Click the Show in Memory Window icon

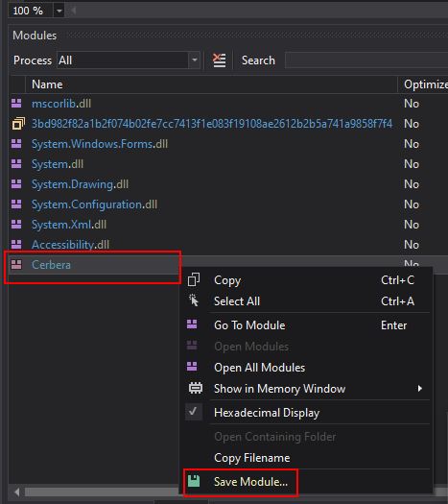coord(196,388)
